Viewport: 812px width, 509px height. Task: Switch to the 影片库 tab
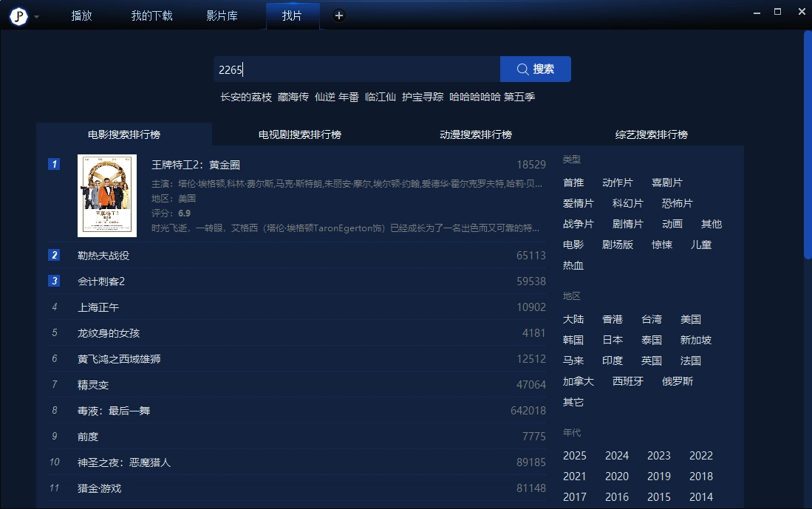[222, 16]
